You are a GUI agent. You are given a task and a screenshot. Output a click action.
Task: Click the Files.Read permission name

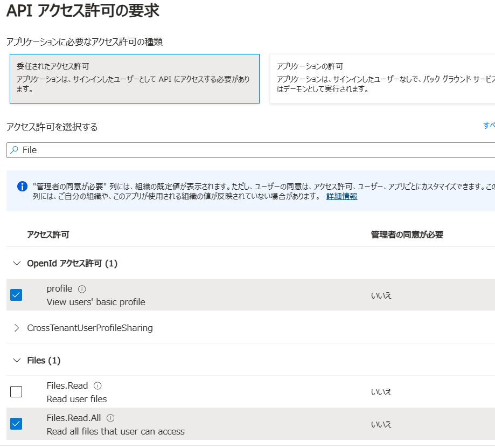67,385
